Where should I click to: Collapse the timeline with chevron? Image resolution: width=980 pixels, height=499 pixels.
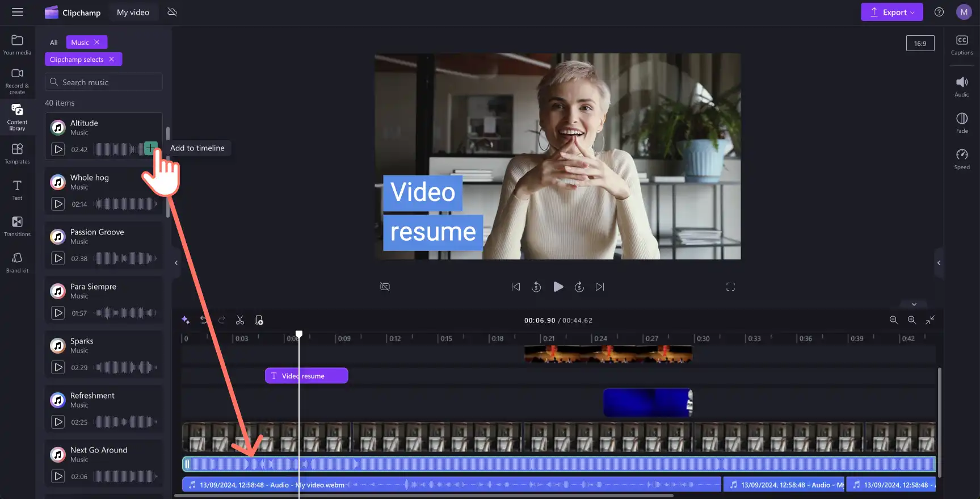point(914,304)
